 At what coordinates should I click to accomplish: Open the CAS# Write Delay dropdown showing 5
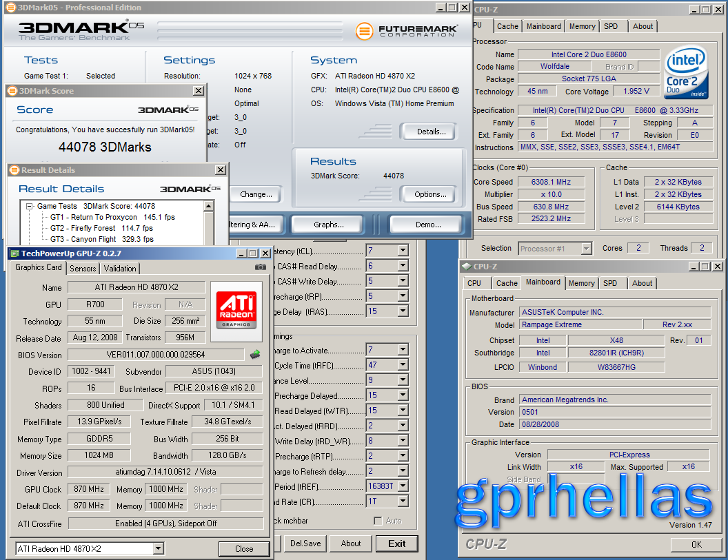[403, 281]
